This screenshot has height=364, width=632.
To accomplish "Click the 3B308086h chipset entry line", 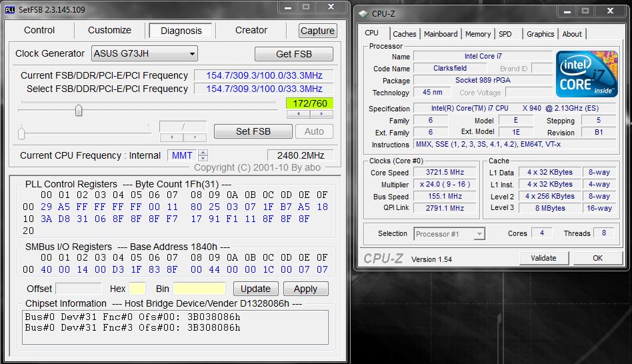I will [133, 328].
